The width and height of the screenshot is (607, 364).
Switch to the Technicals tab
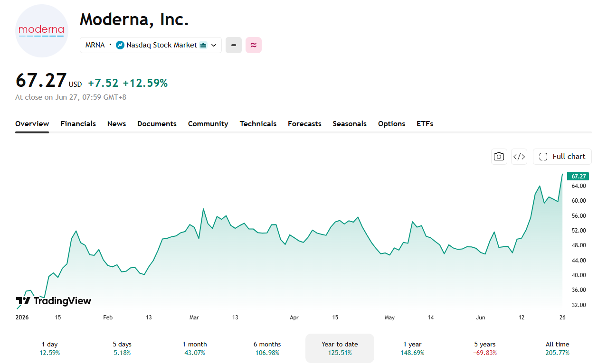click(258, 124)
